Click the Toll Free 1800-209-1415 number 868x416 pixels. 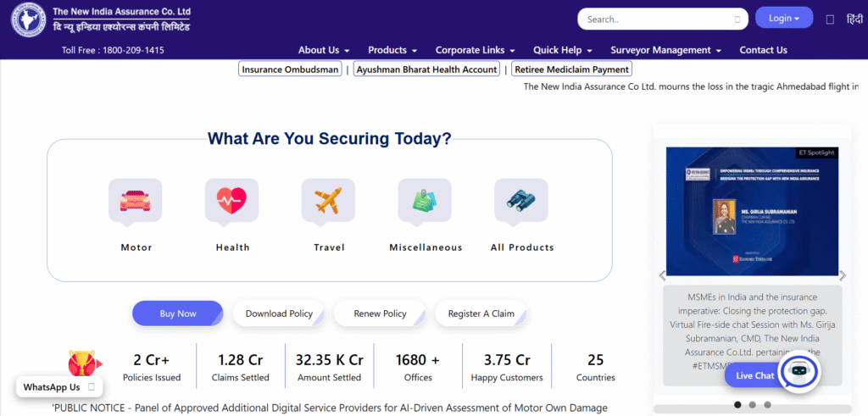click(x=113, y=50)
